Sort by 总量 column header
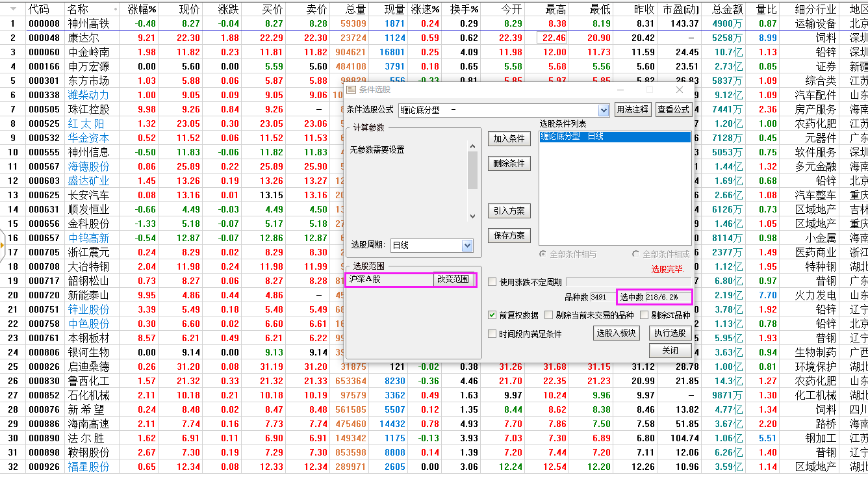 click(355, 9)
